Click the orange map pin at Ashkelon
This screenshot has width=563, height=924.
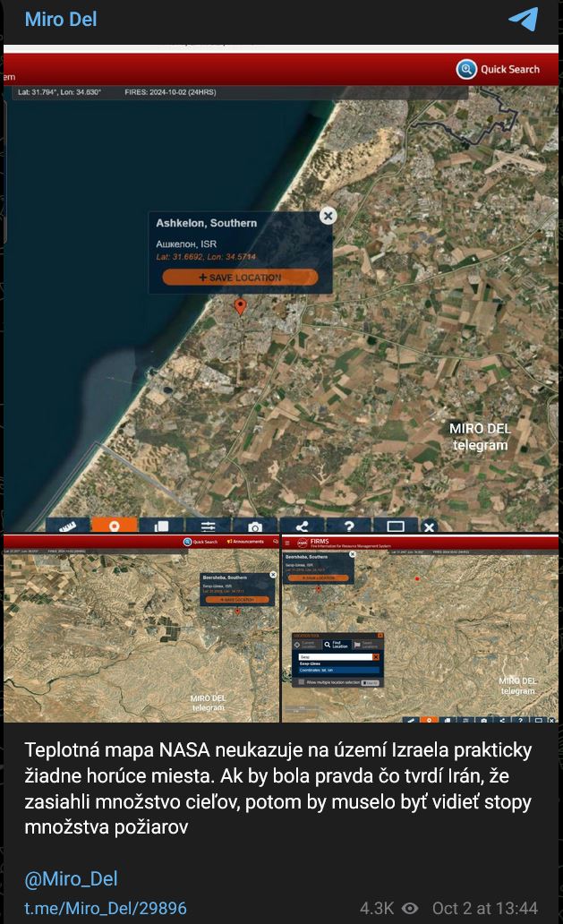pos(240,307)
